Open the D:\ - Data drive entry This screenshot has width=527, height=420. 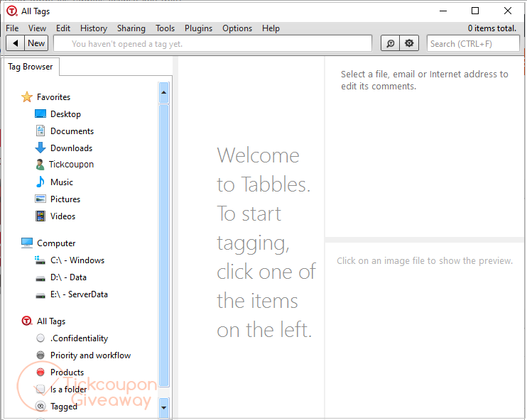(x=69, y=277)
